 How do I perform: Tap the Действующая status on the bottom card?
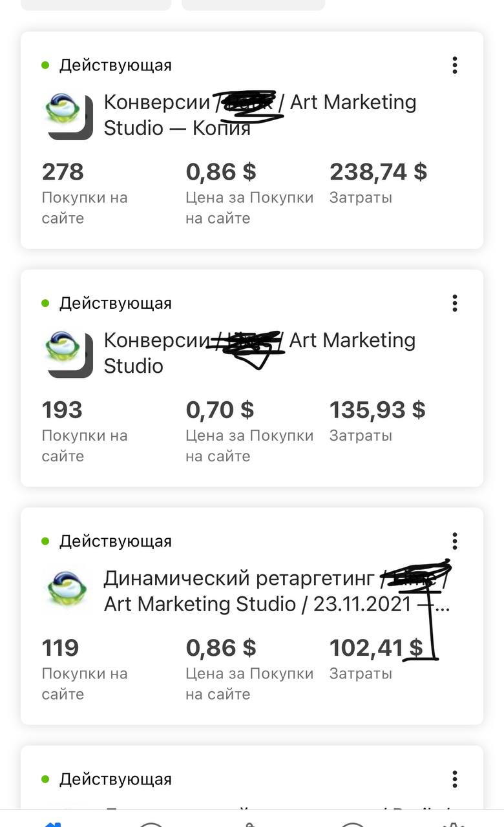(116, 779)
